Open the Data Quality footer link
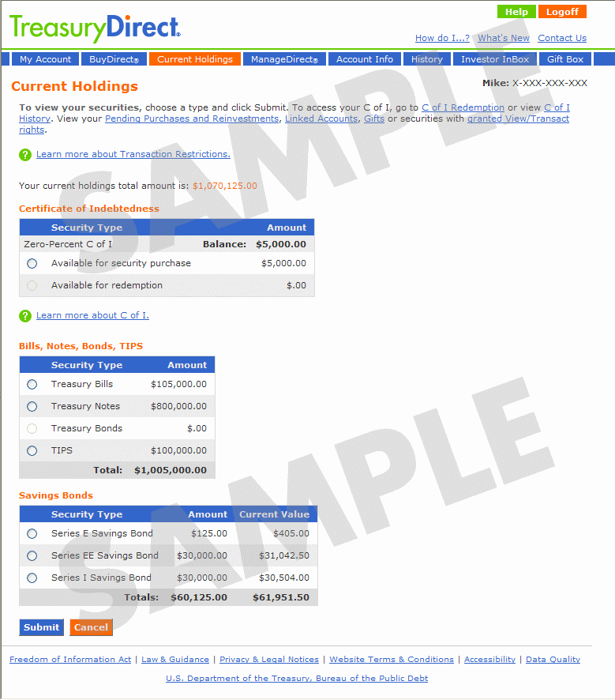This screenshot has width=615, height=700. pos(553,660)
